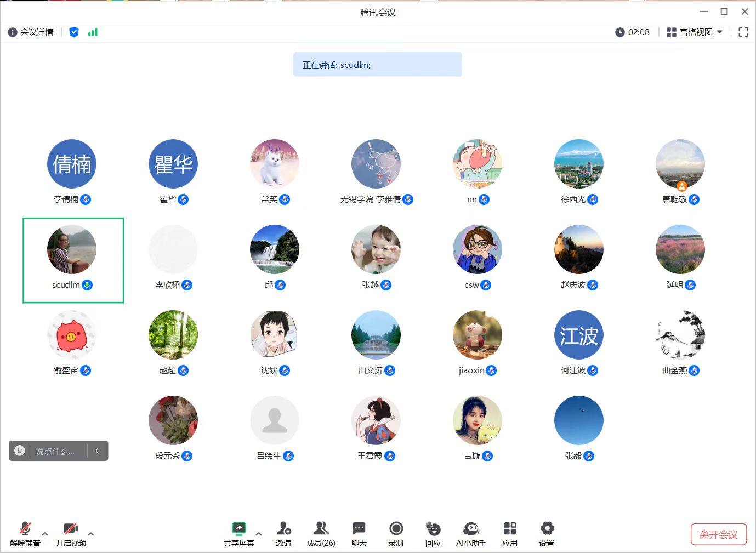Type in the quick message field
Screen dimensions: 756x553
(x=55, y=451)
